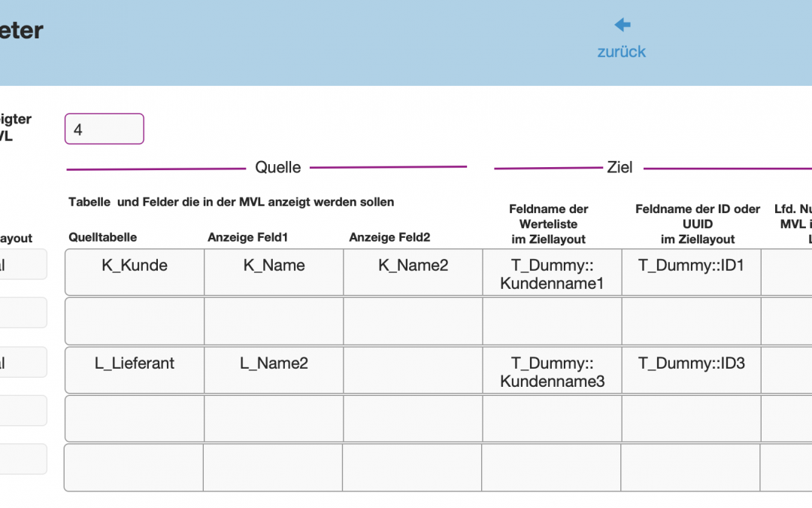Select the T_Dummy::Kundenname3 target cell

point(552,372)
